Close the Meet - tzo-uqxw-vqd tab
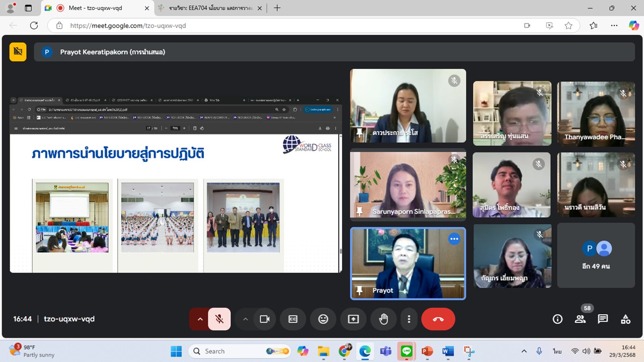644x362 pixels. (x=147, y=8)
